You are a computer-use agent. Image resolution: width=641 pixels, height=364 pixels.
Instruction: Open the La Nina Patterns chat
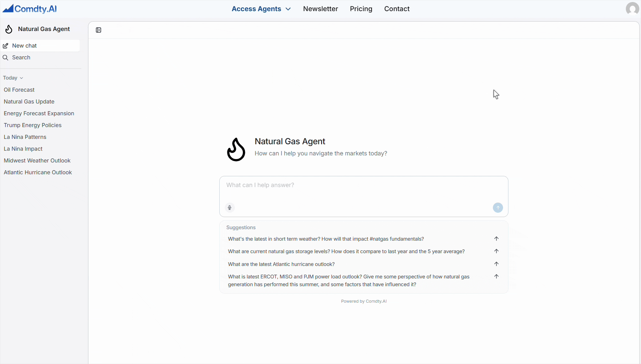coord(25,137)
